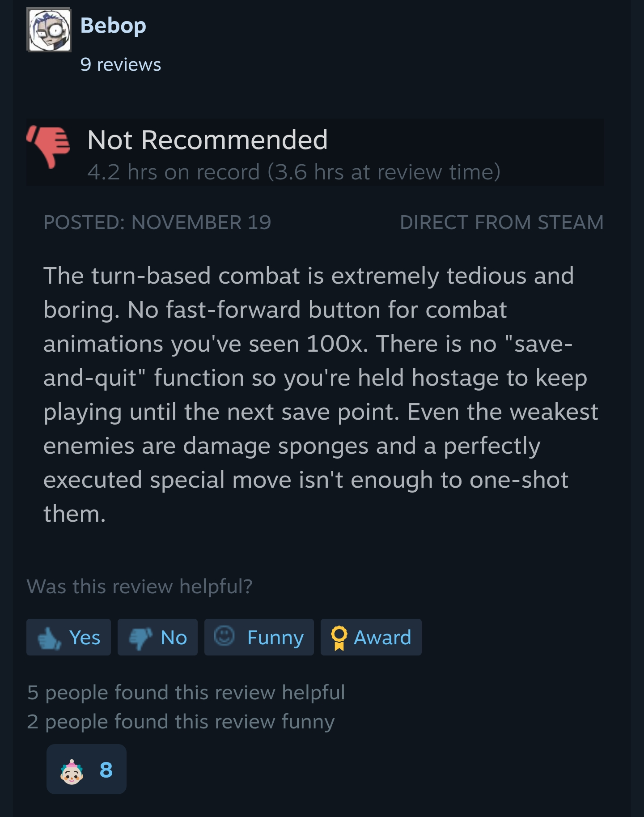
Task: Give this review an Award
Action: pos(371,637)
